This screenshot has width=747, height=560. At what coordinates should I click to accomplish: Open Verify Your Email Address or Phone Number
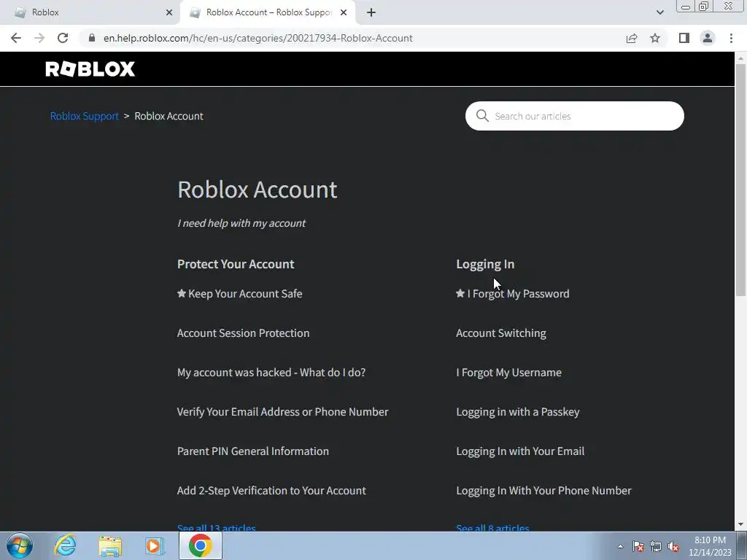click(282, 412)
